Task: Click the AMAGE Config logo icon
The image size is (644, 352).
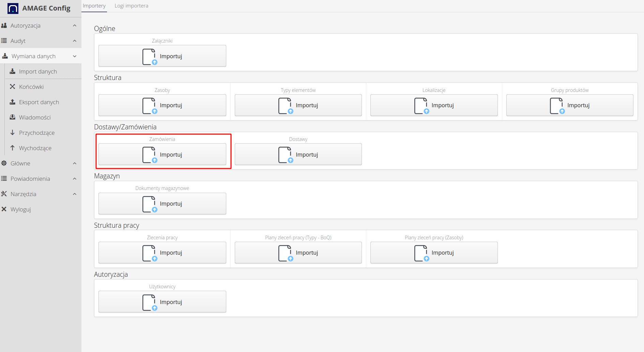Action: [13, 9]
